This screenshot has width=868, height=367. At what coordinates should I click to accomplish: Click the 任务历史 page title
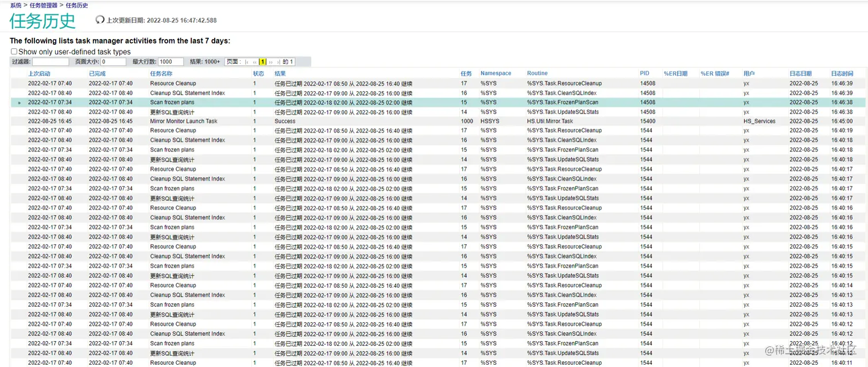click(42, 21)
